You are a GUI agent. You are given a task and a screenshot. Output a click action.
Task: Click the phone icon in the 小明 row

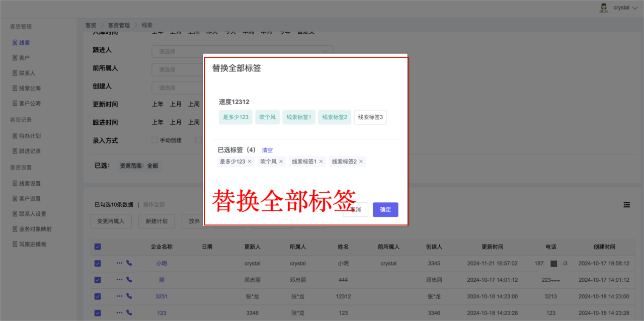[x=129, y=263]
